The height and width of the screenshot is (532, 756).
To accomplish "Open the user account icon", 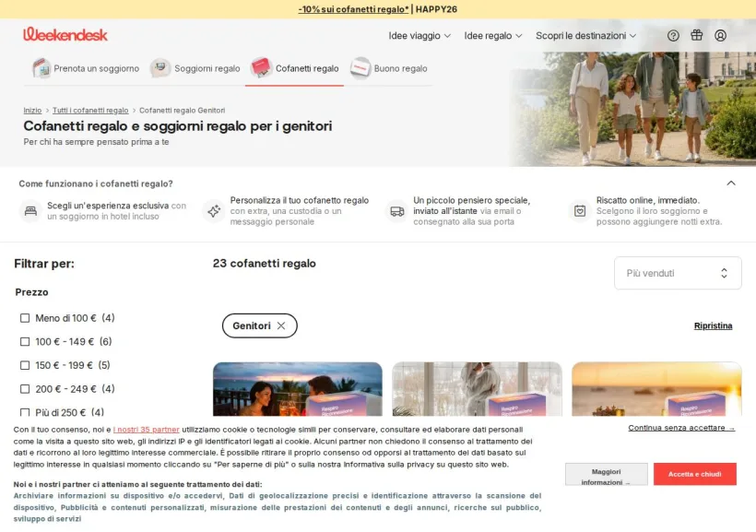I will click(x=720, y=35).
